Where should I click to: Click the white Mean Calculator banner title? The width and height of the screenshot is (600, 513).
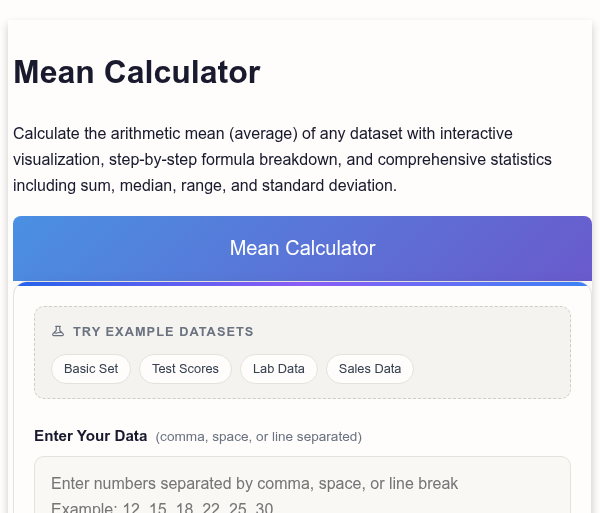pyautogui.click(x=302, y=248)
